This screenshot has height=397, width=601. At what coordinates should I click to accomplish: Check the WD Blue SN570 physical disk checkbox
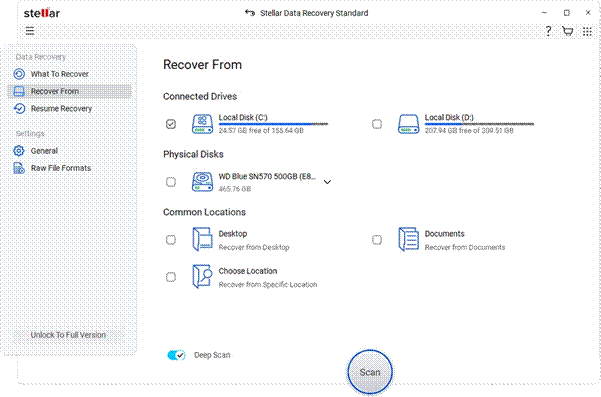(171, 182)
